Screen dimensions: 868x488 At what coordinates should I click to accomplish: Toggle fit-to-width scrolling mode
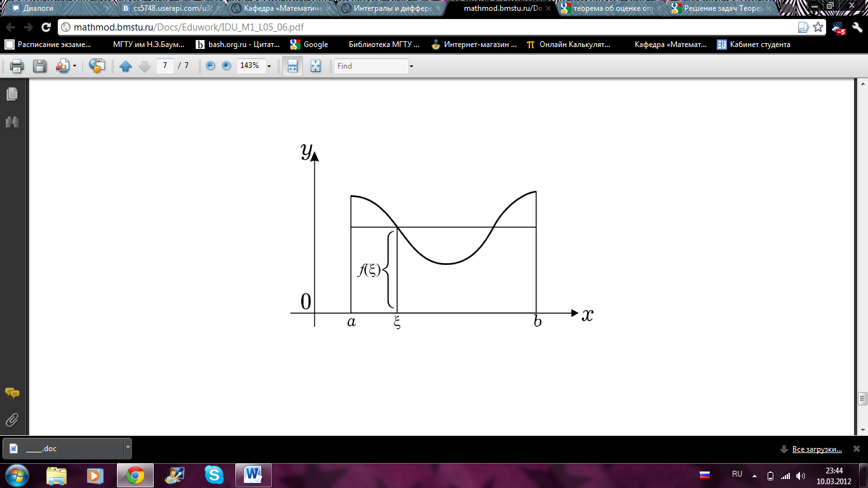(292, 66)
